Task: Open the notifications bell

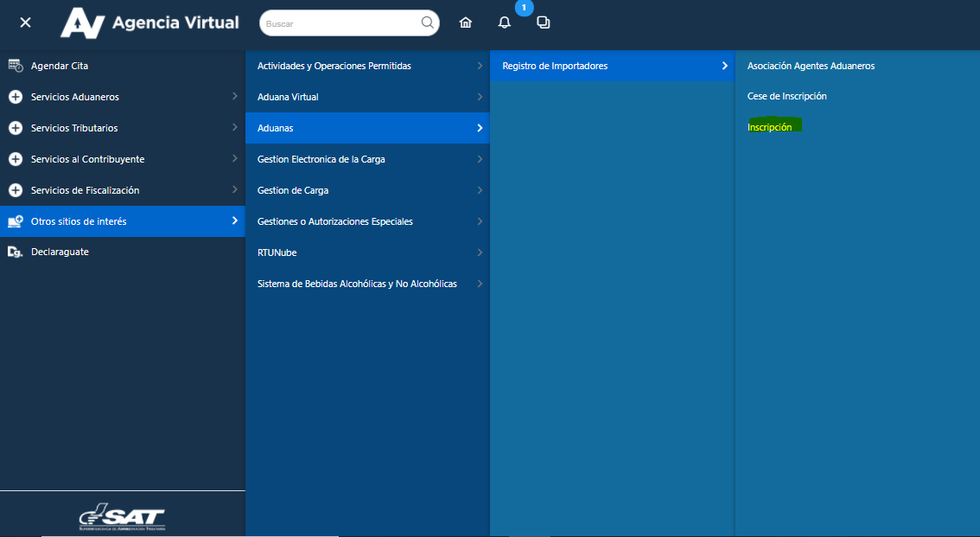Action: point(505,23)
